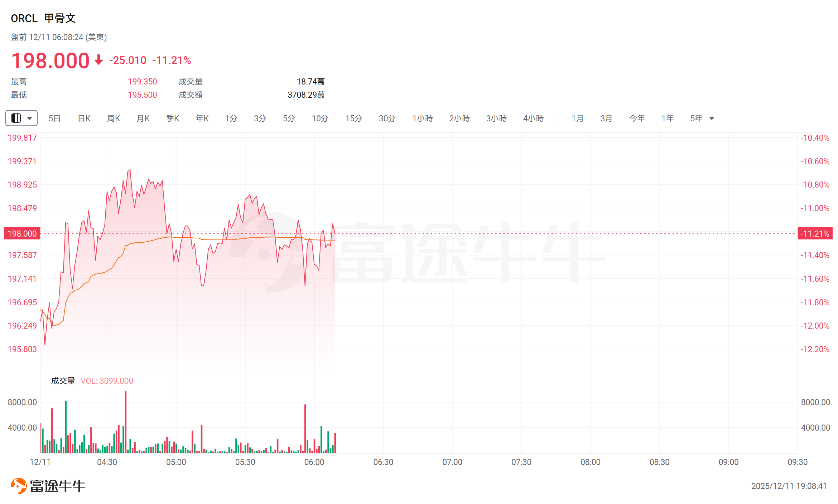Image resolution: width=838 pixels, height=504 pixels.
Task: Switch to the 1小時 interval
Action: (x=423, y=118)
